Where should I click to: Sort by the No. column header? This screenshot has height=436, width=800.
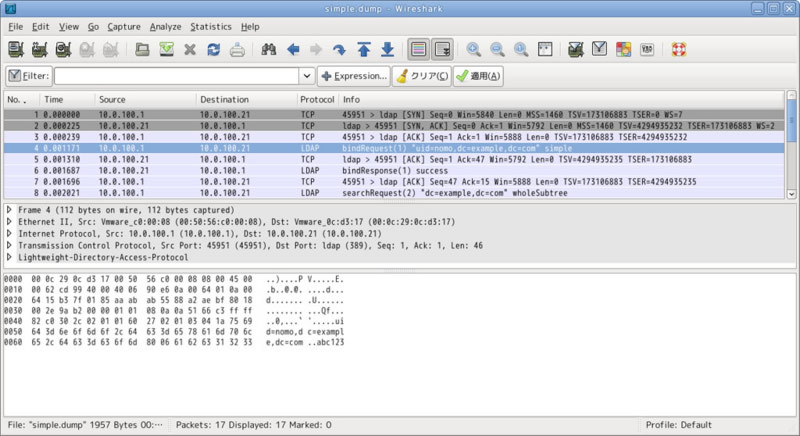pyautogui.click(x=22, y=99)
